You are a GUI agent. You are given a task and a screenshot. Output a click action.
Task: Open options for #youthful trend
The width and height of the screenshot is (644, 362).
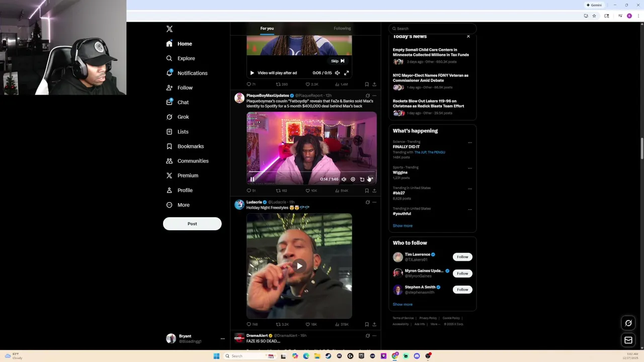click(470, 210)
